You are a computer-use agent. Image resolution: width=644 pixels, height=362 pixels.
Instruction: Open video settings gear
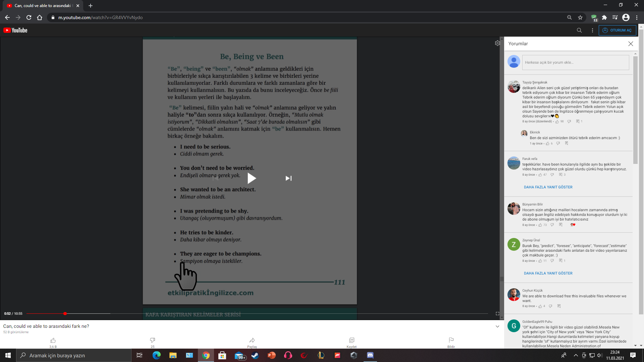pyautogui.click(x=497, y=43)
